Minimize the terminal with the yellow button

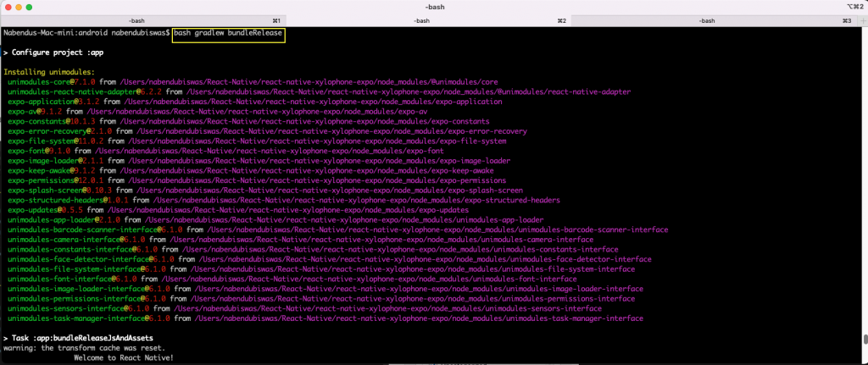pyautogui.click(x=19, y=7)
